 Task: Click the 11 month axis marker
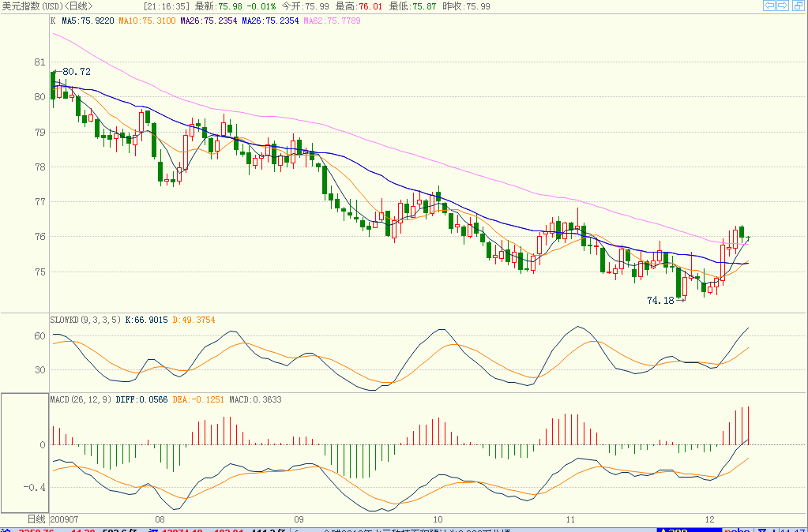pyautogui.click(x=570, y=519)
